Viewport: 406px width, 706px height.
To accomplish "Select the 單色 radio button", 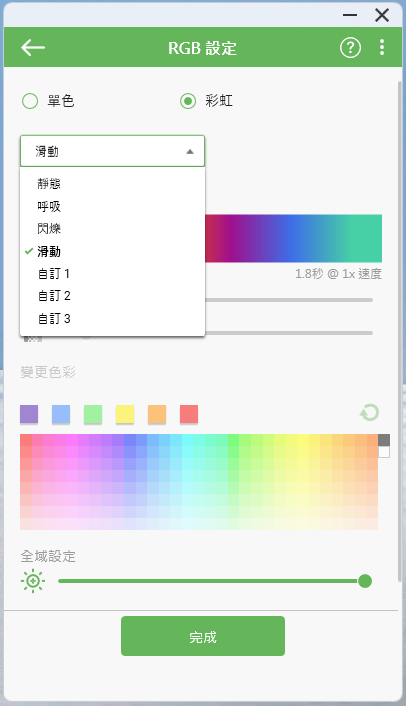I will (x=30, y=101).
